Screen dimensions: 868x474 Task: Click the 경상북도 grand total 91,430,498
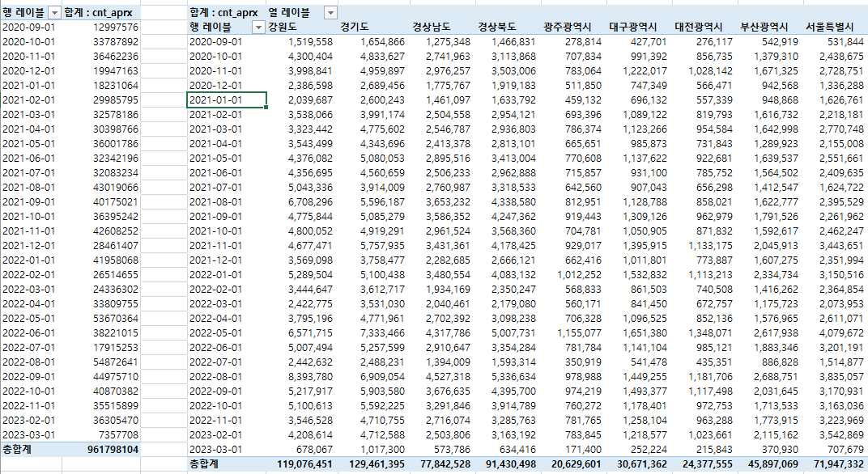point(511,464)
